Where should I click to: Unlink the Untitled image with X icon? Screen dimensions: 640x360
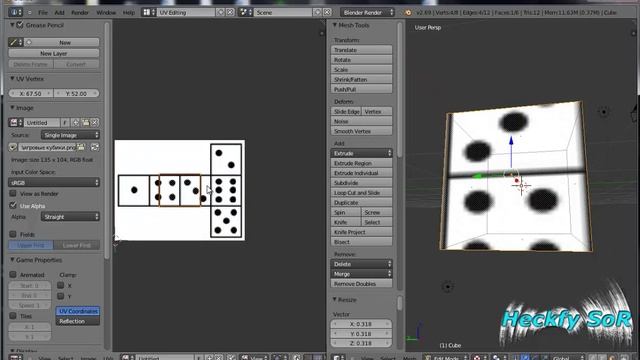[x=95, y=122]
